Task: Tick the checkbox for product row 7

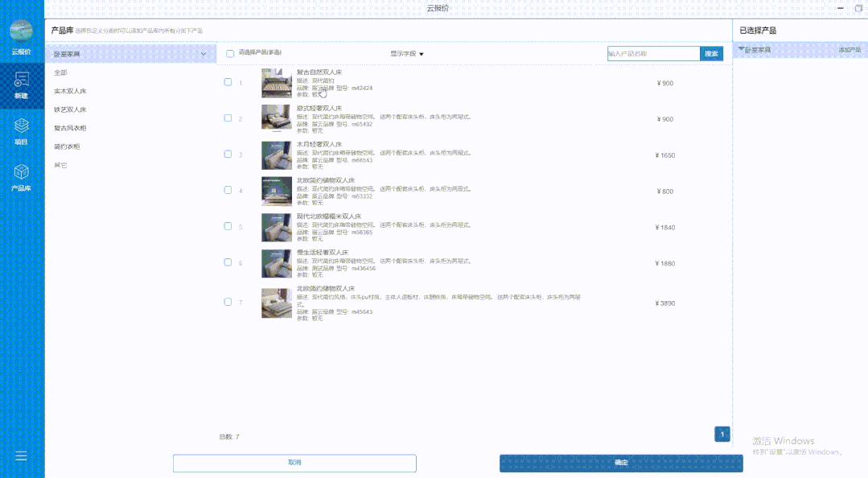Action: pos(228,302)
